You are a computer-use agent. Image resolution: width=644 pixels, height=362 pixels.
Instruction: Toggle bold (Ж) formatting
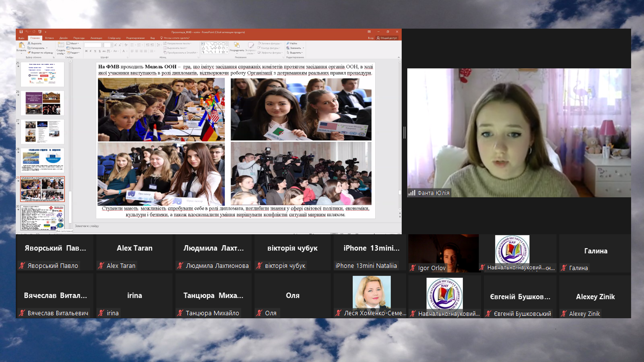tap(86, 51)
